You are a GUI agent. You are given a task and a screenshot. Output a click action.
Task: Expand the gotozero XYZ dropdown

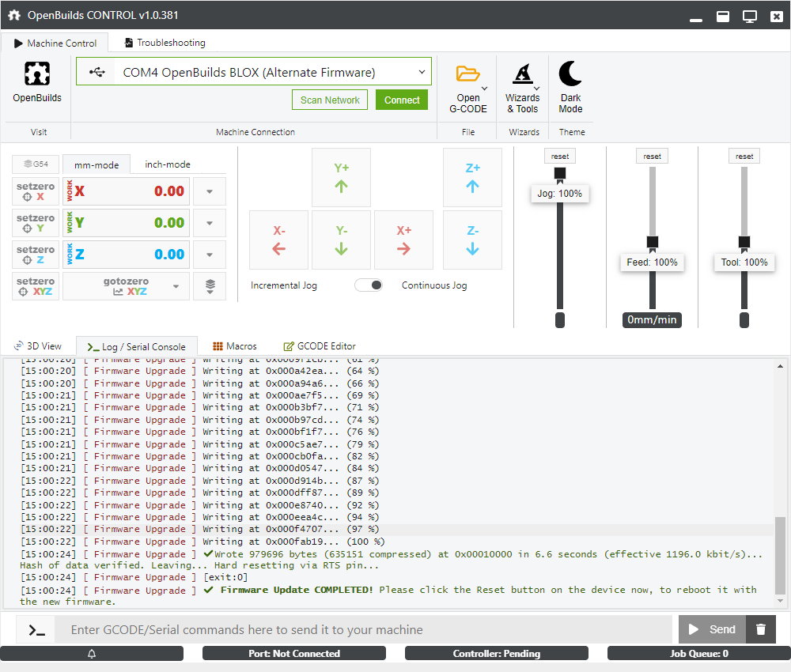pos(176,286)
